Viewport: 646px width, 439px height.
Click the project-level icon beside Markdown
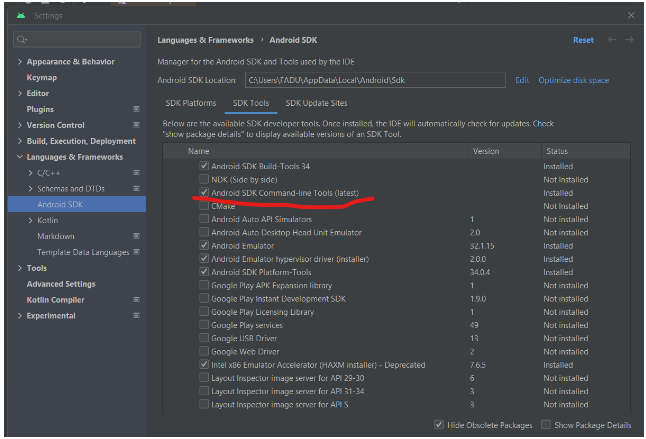(136, 236)
